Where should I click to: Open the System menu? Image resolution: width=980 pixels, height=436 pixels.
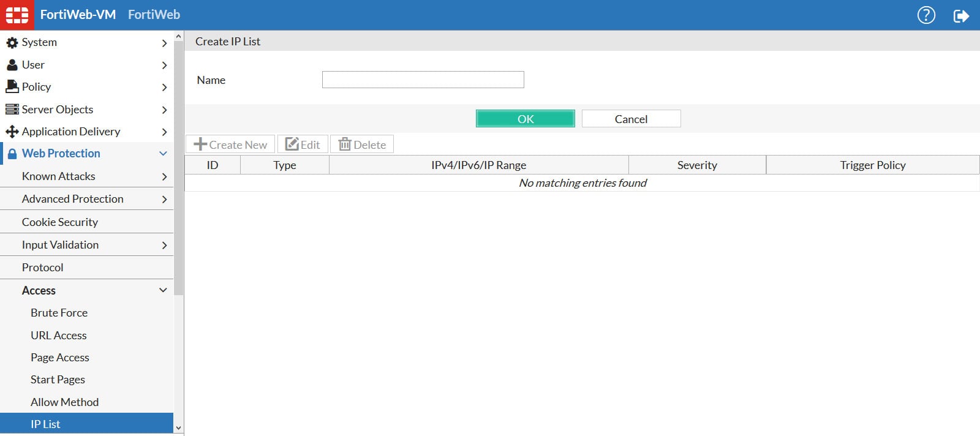click(x=87, y=42)
